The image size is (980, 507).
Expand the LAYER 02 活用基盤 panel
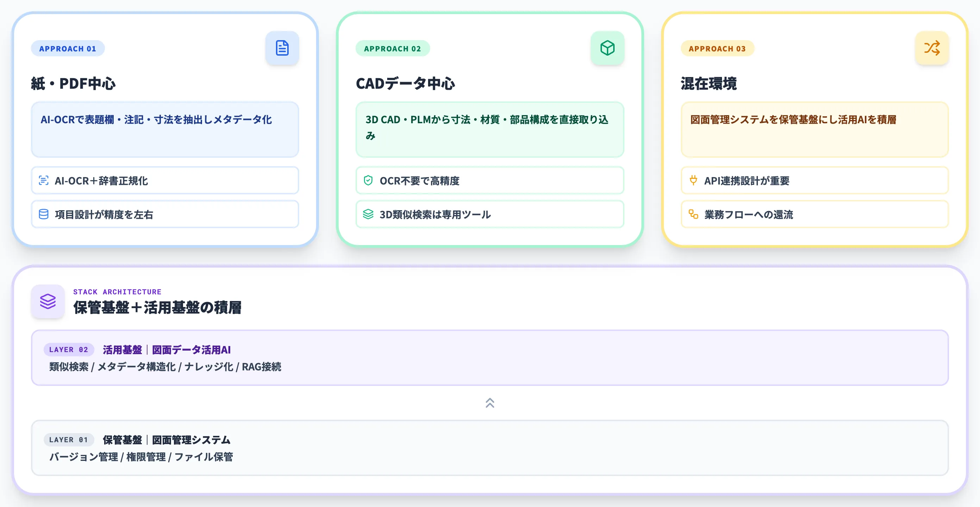coord(490,358)
